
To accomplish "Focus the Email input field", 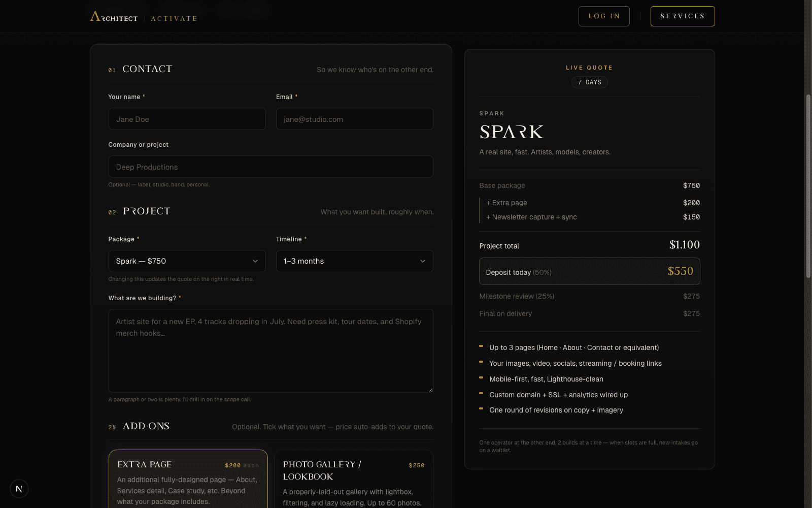I will (x=354, y=119).
